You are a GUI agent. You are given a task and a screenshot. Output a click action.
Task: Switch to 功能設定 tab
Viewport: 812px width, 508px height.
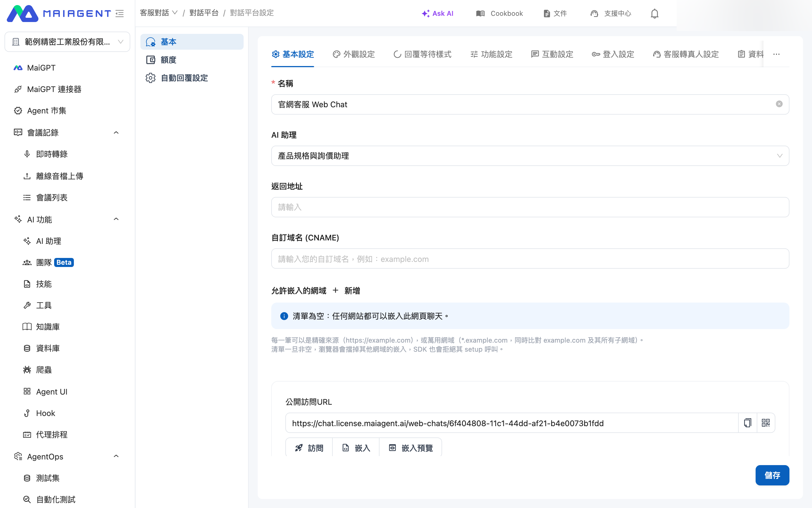tap(491, 54)
